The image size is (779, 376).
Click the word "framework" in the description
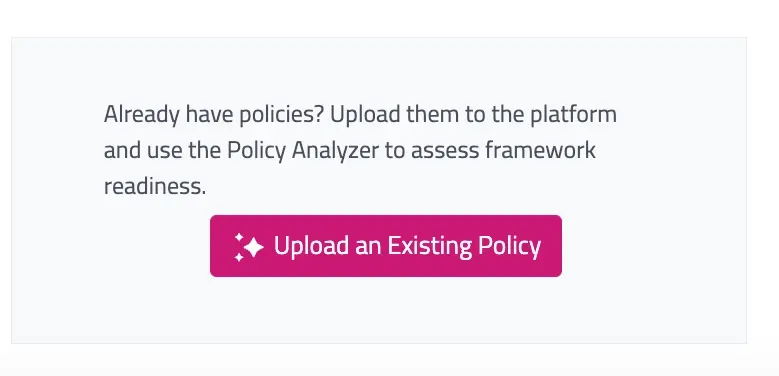coord(540,150)
